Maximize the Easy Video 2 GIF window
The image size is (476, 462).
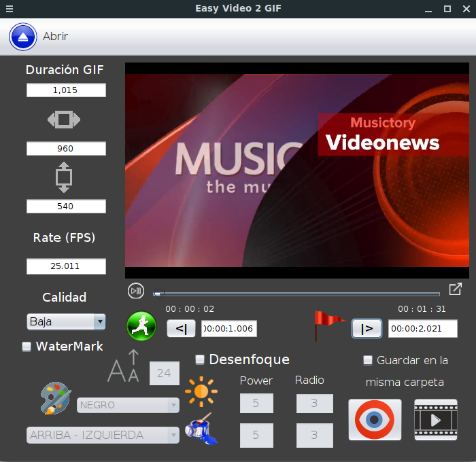pos(447,9)
